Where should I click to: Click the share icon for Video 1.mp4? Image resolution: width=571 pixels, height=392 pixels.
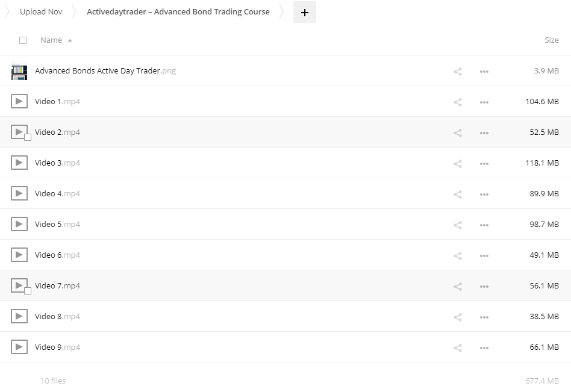(458, 102)
